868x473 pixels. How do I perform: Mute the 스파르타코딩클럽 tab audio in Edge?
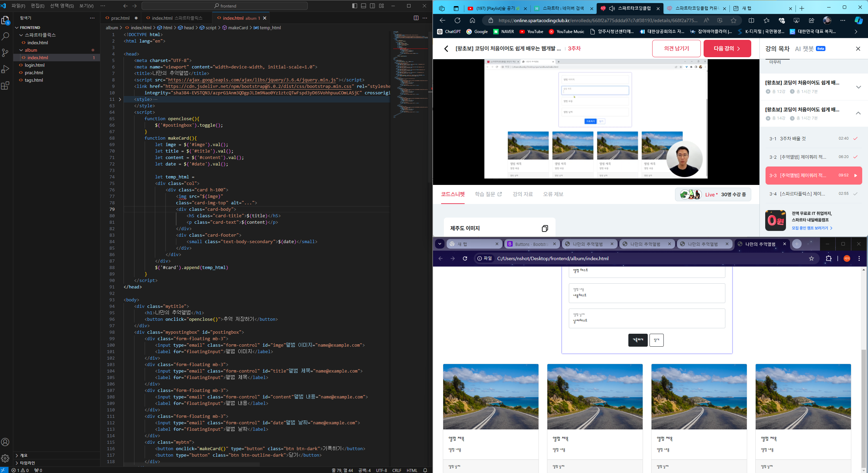[612, 9]
